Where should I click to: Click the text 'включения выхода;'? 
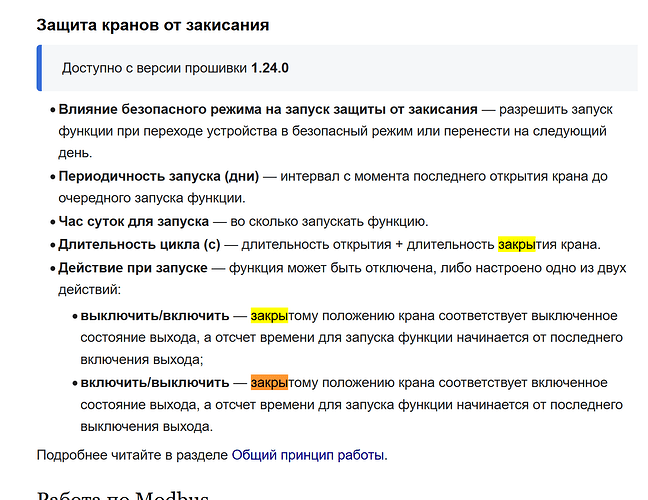coord(142,360)
